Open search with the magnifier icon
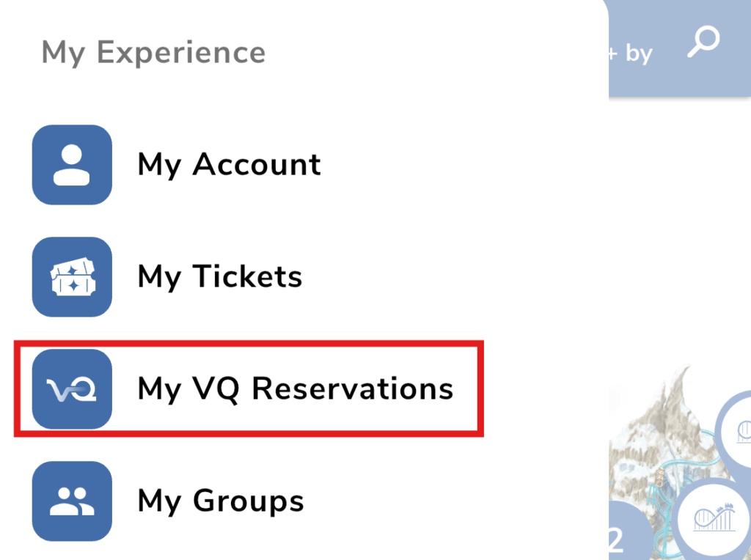This screenshot has width=751, height=560. coord(703,42)
